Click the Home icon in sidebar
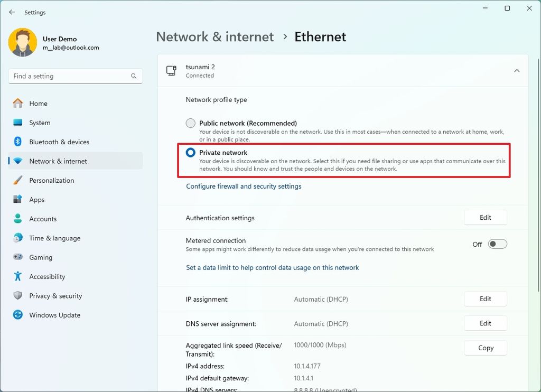Screen dimensions: 541x392 click(18, 103)
